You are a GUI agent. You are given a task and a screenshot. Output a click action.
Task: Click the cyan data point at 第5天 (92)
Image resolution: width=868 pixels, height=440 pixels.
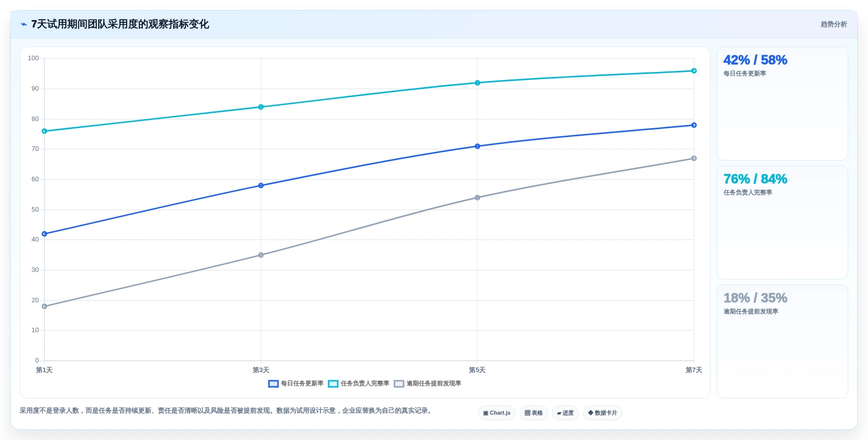tap(478, 83)
